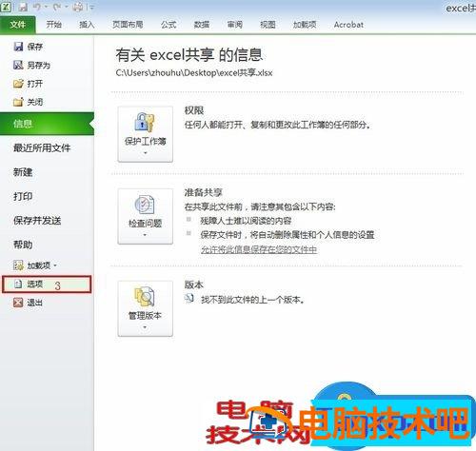Image resolution: width=476 pixels, height=451 pixels.
Task: Switch to the 开始 ribbon tab
Action: point(53,25)
